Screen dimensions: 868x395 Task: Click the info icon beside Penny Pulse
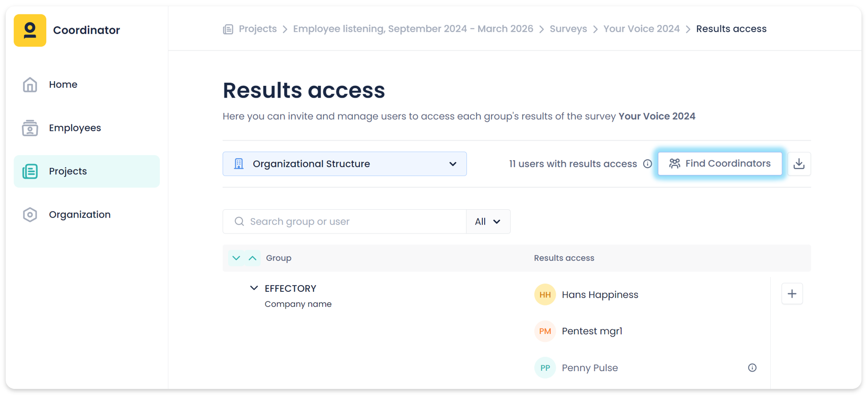pyautogui.click(x=752, y=368)
